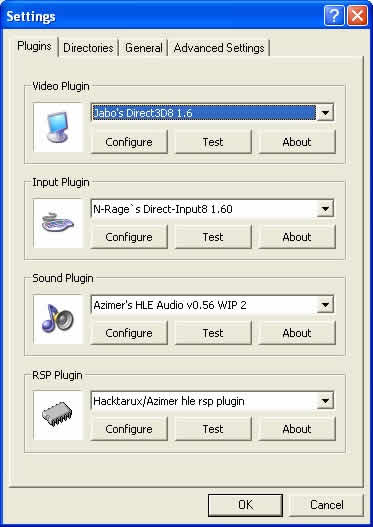
Task: Open the Sound Plugin dropdown arrow
Action: (325, 305)
